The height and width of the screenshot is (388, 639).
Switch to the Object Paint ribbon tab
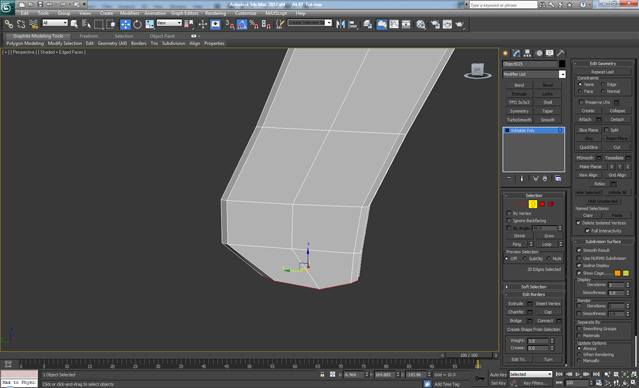162,36
